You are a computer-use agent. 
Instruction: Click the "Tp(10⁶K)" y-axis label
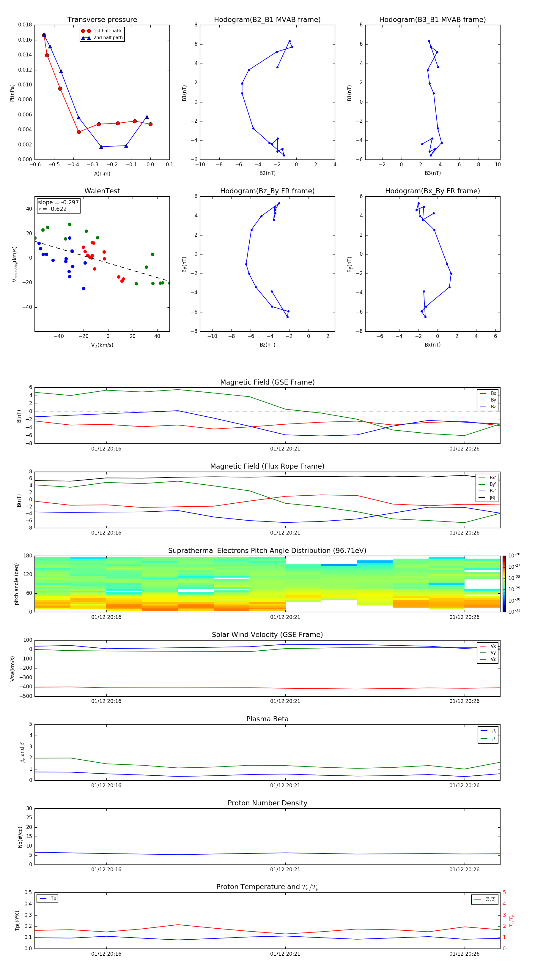(17, 921)
